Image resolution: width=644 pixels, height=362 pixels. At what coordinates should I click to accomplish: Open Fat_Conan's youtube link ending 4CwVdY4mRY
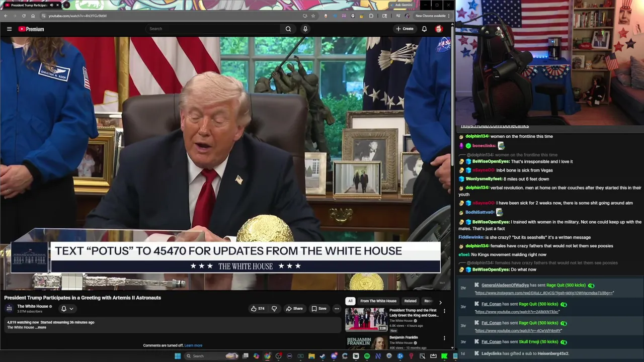pos(518,330)
